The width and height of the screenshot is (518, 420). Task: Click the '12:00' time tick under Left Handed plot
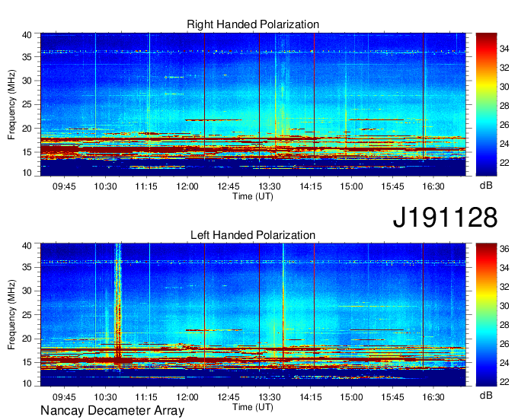point(187,397)
